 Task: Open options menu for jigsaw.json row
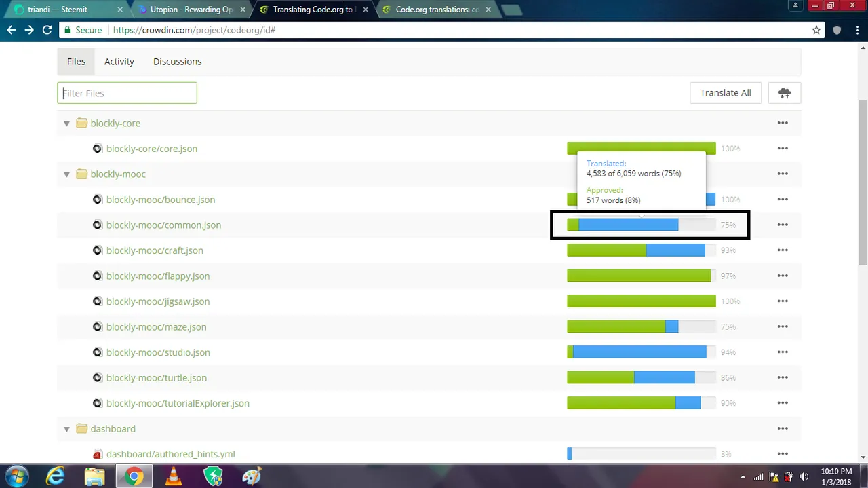click(783, 301)
